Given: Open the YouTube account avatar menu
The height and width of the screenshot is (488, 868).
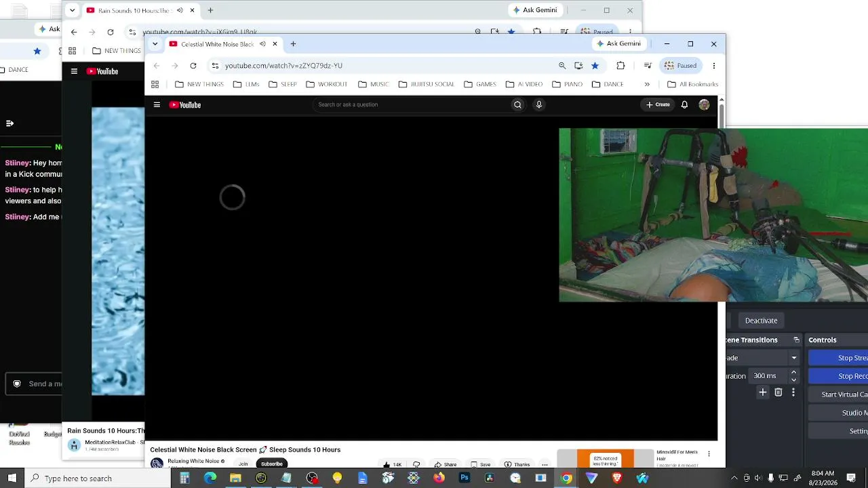Looking at the screenshot, I should pos(704,105).
